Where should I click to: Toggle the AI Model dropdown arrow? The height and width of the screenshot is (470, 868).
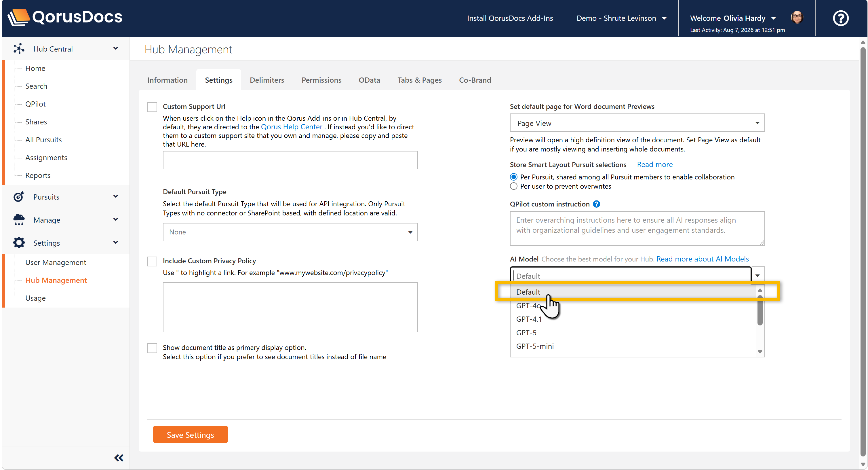pyautogui.click(x=757, y=275)
